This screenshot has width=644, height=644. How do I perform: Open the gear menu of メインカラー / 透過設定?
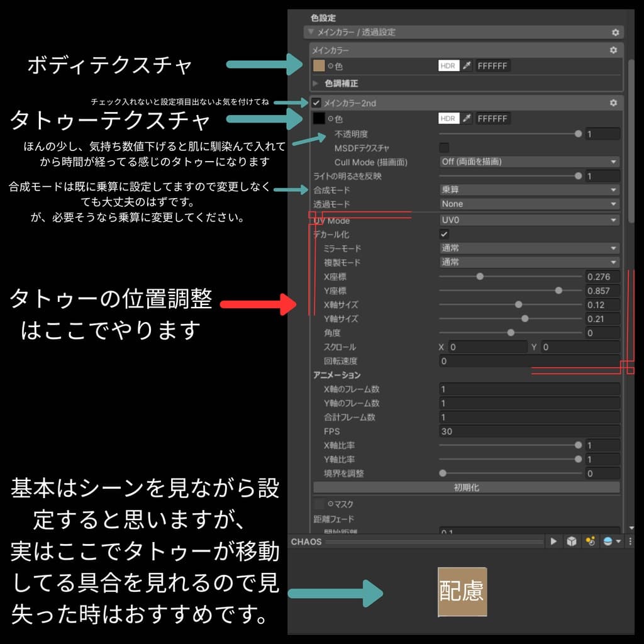[615, 32]
